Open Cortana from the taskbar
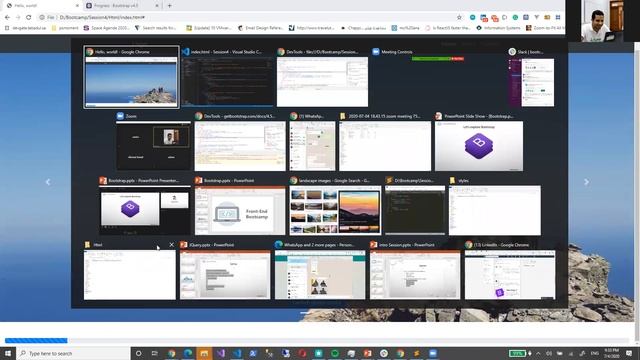Image resolution: width=640 pixels, height=360 pixels. [x=138, y=353]
